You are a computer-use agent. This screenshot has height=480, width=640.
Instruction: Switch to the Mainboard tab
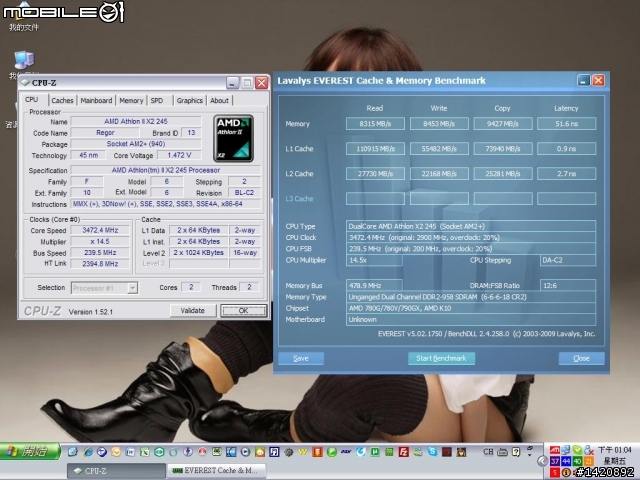[x=96, y=100]
